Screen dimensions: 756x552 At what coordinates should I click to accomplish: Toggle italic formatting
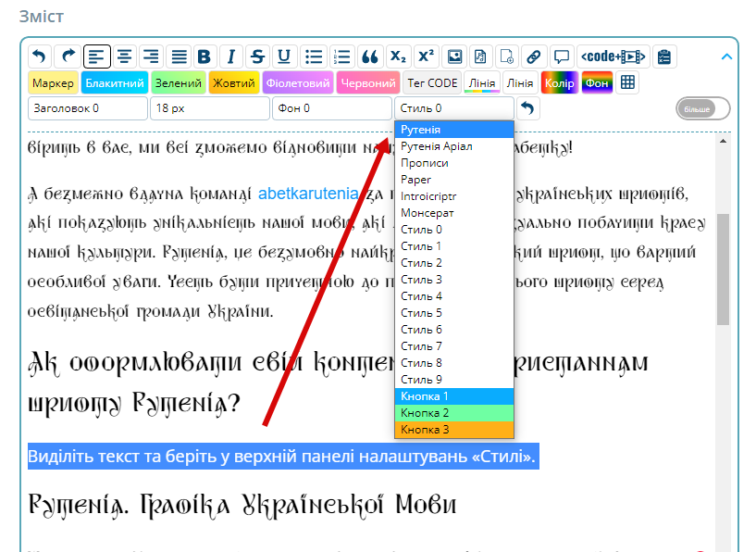coord(231,56)
